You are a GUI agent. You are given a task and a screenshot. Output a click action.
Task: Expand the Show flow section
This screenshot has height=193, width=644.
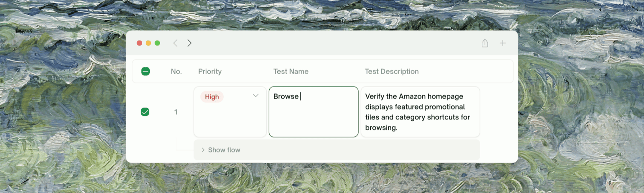(x=337, y=150)
